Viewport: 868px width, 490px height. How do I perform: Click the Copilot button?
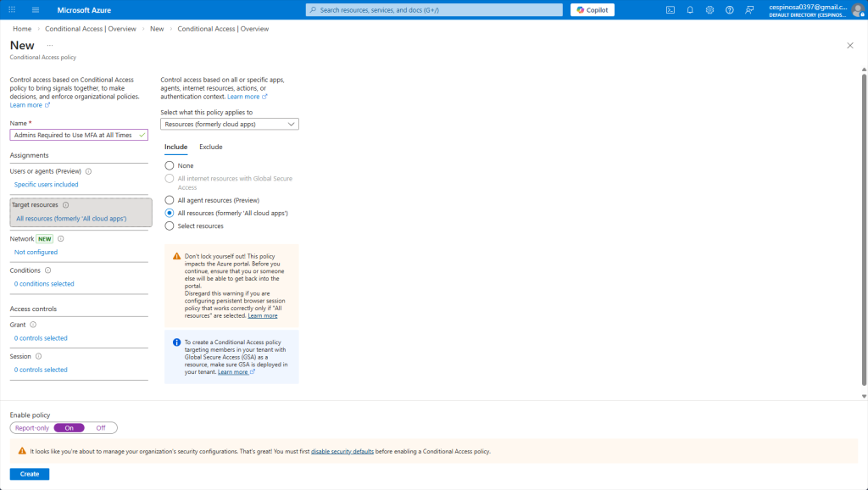point(592,10)
